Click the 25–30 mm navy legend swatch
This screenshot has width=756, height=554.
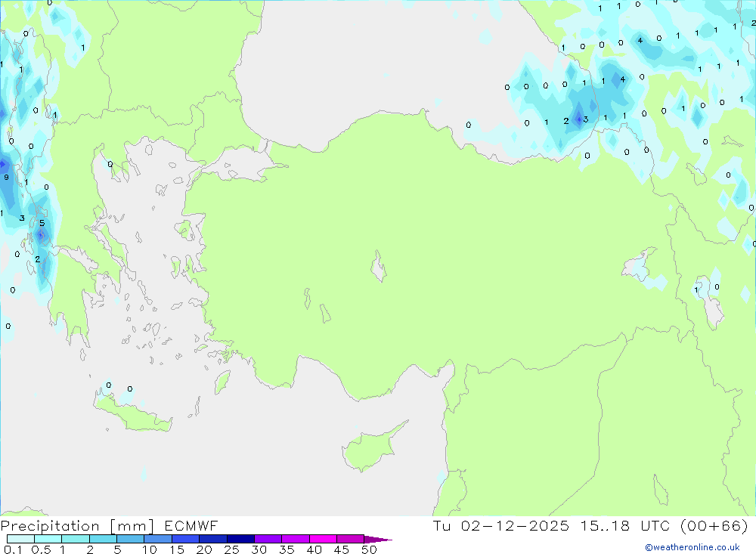(x=240, y=539)
